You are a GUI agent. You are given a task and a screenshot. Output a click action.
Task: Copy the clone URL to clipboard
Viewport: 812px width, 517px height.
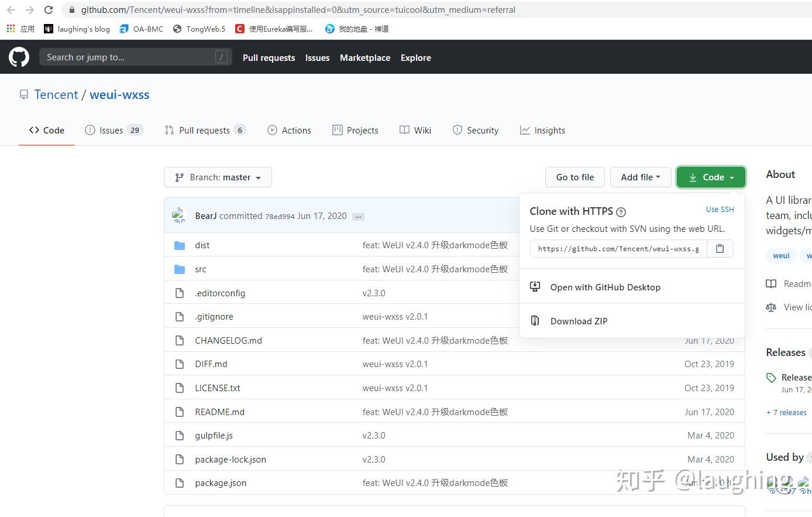[720, 249]
